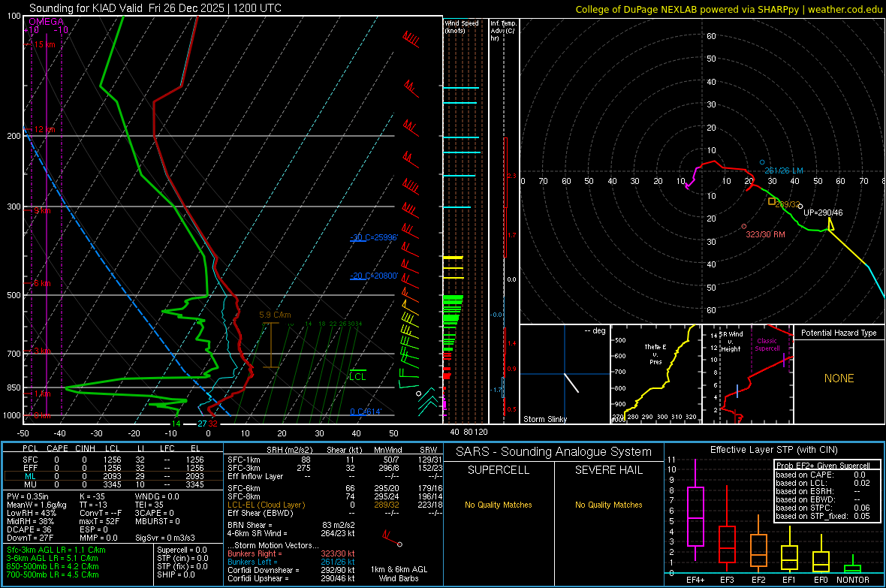The width and height of the screenshot is (886, 588).
Task: Click the SHIP = 0.0 value
Action: [176, 574]
